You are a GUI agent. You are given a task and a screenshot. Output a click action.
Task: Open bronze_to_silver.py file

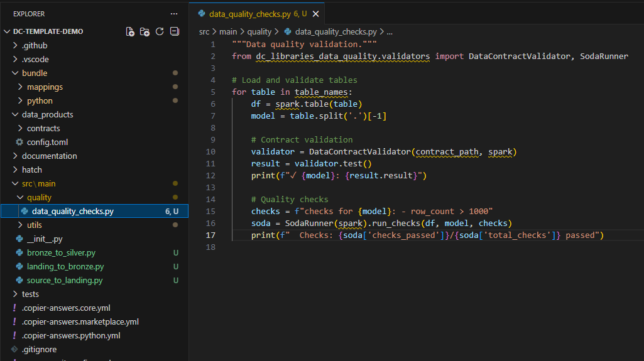click(61, 252)
